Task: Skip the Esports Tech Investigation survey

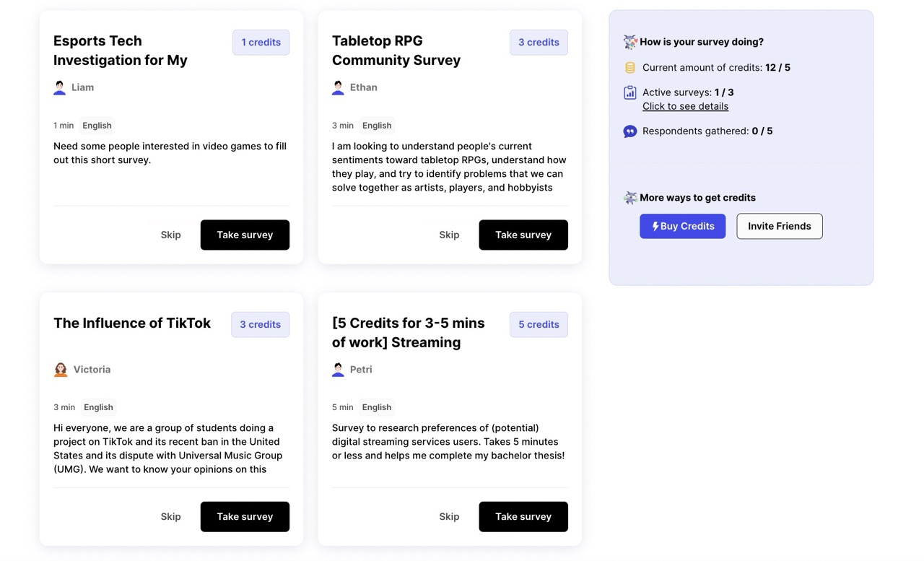Action: (x=171, y=235)
